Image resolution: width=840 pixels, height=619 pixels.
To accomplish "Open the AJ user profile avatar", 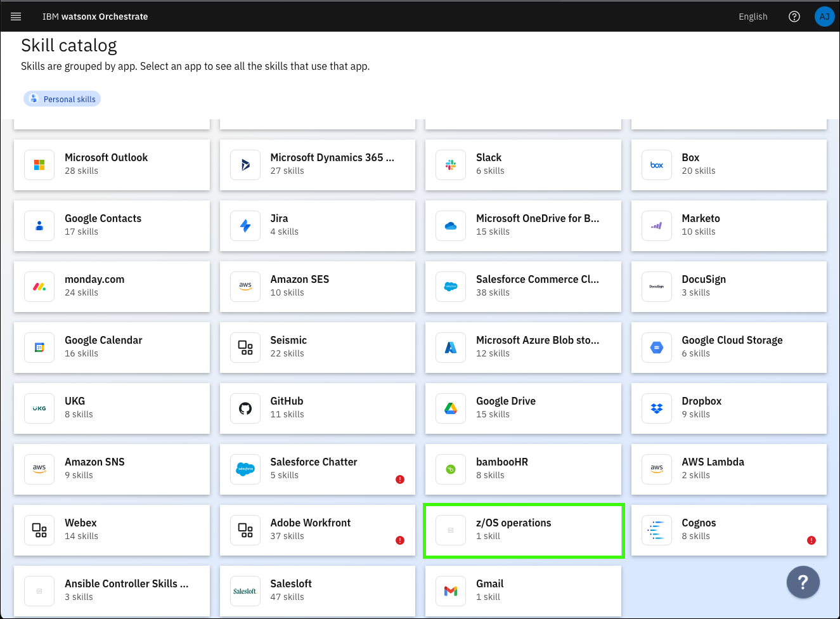I will 824,16.
